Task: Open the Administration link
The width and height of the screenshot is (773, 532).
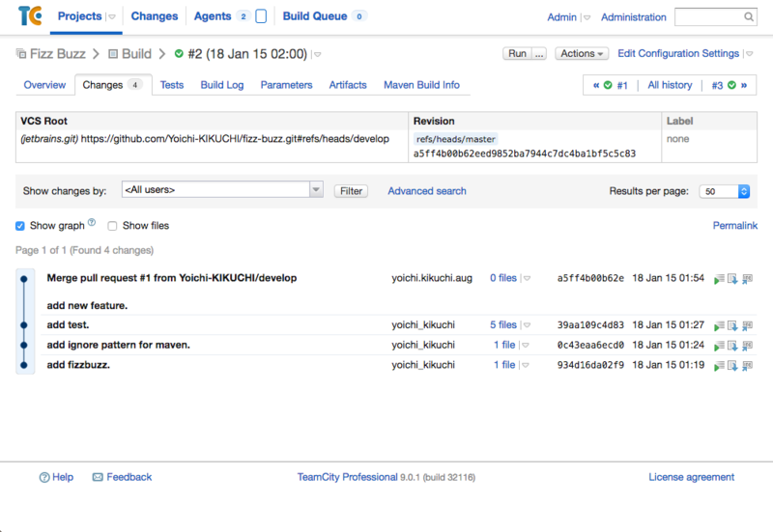Action: (x=634, y=17)
